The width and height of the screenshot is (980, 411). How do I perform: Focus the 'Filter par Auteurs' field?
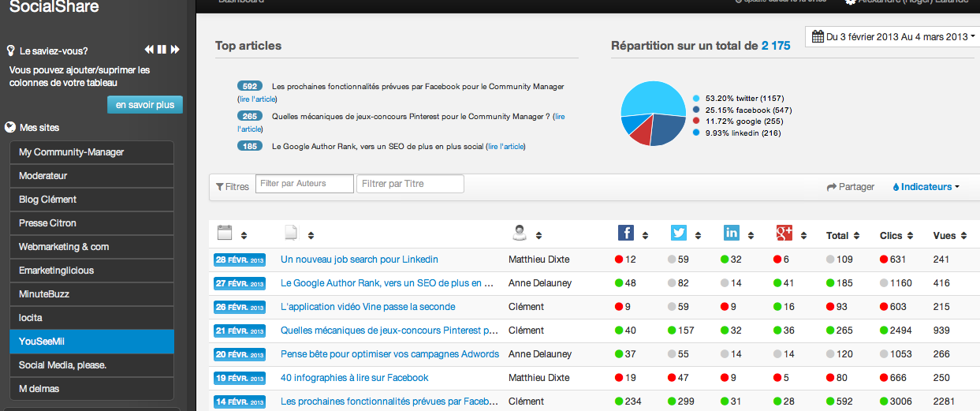click(304, 184)
